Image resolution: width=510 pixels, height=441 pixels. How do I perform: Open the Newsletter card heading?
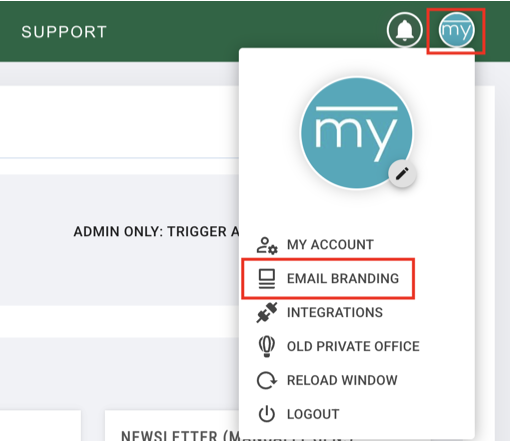pos(180,435)
